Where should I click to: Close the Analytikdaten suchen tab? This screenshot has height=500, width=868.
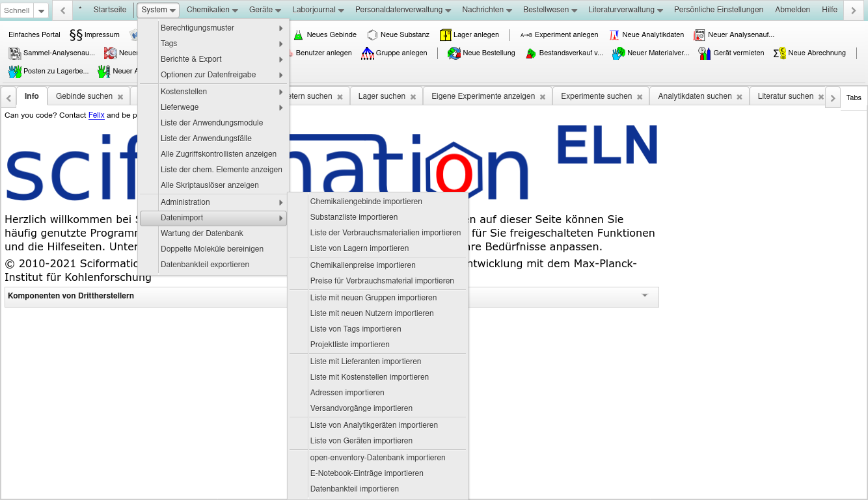pyautogui.click(x=739, y=96)
